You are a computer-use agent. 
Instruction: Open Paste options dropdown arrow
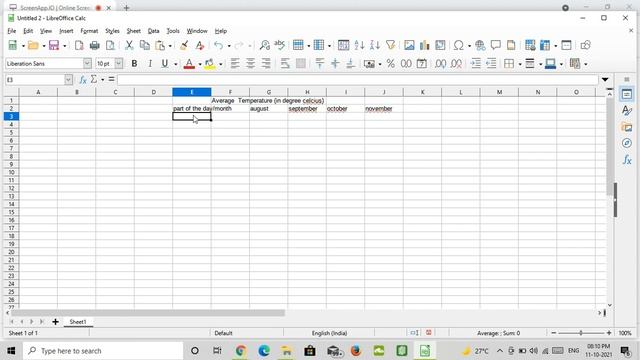click(170, 46)
